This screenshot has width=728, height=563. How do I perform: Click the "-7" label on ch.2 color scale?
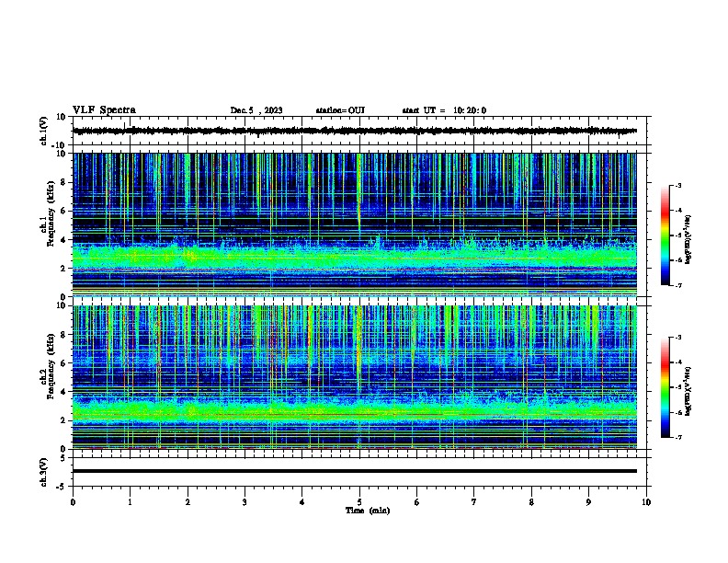click(677, 437)
